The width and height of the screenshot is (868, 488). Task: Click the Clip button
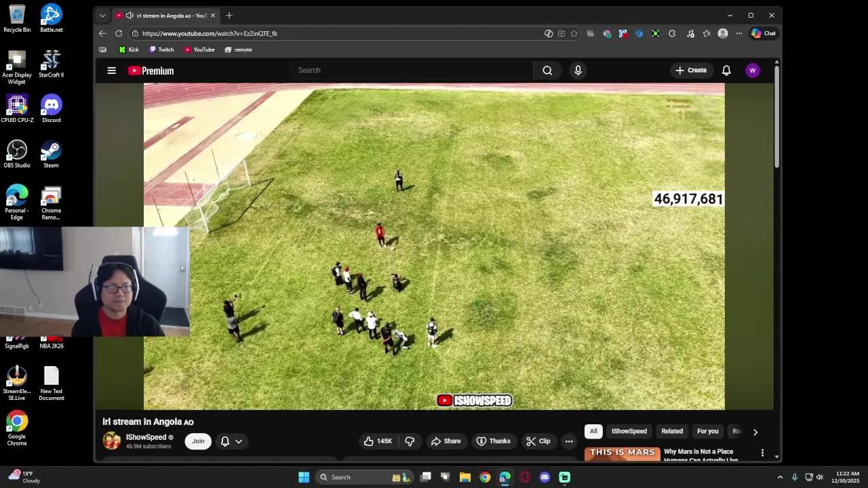tap(538, 441)
